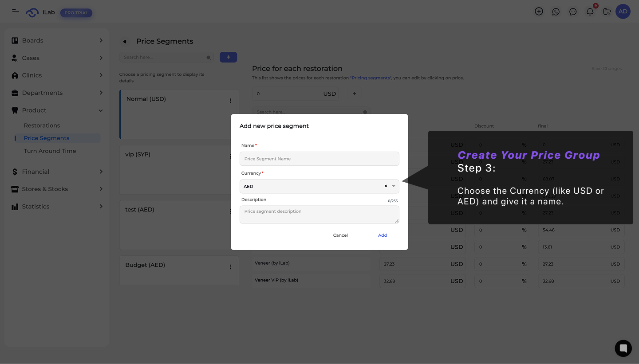Open notifications bell icon

tap(590, 12)
